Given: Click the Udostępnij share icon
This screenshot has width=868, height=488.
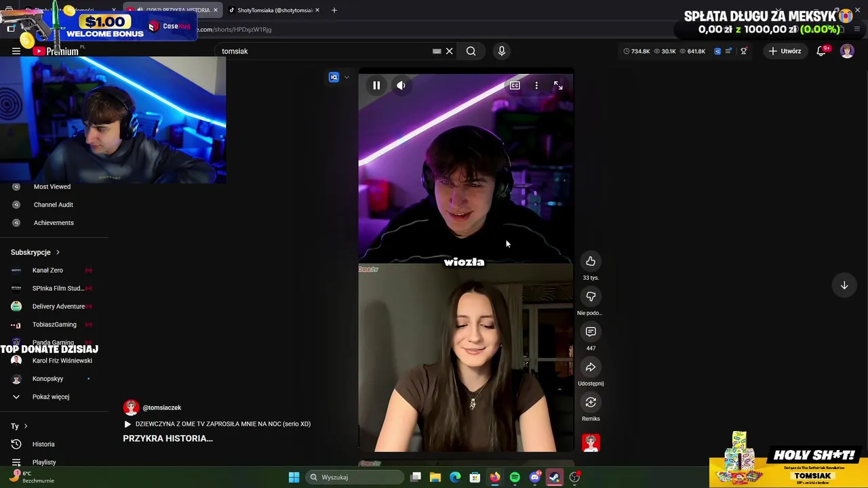Looking at the screenshot, I should (x=591, y=367).
